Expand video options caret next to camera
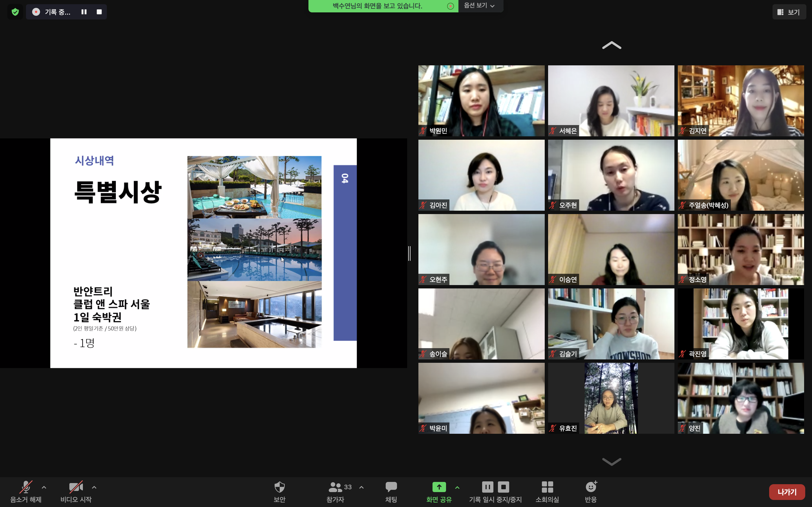Image resolution: width=812 pixels, height=507 pixels. 94,487
